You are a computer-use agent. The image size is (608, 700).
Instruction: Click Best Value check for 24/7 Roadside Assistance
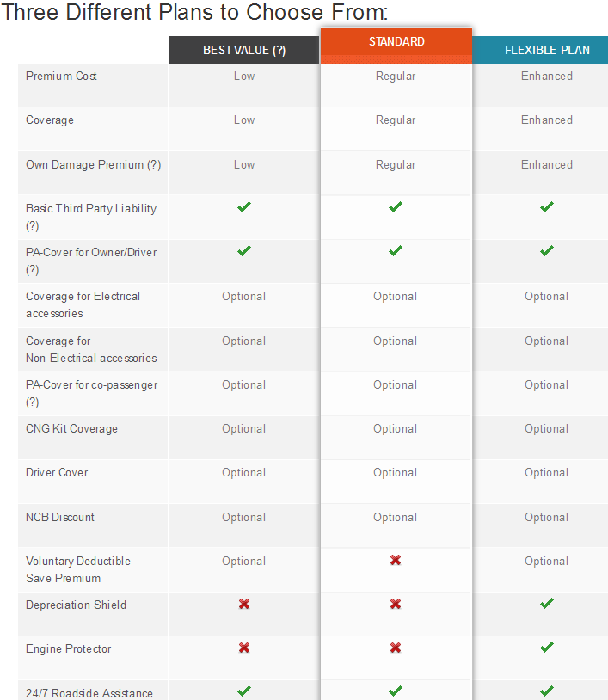coord(244,691)
